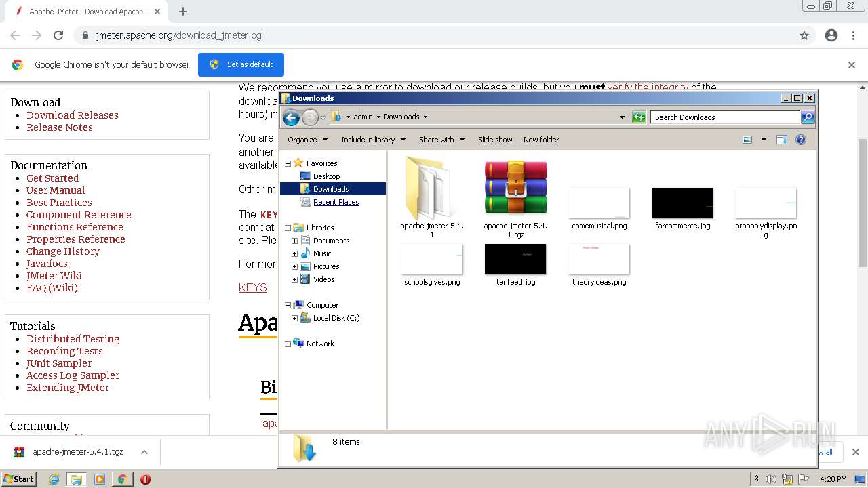The width and height of the screenshot is (868, 488).
Task: Reload the Chrome page
Action: [58, 35]
